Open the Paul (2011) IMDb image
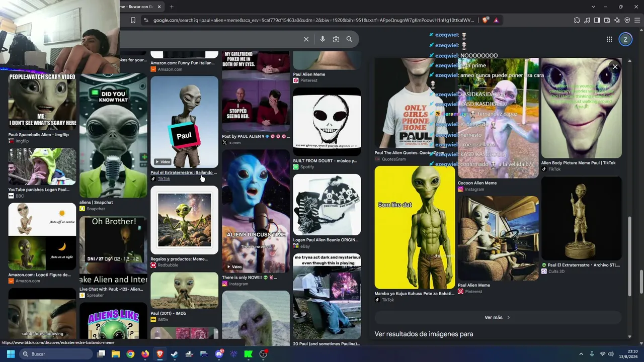Image resolution: width=644 pixels, height=362 pixels. pyautogui.click(x=185, y=291)
